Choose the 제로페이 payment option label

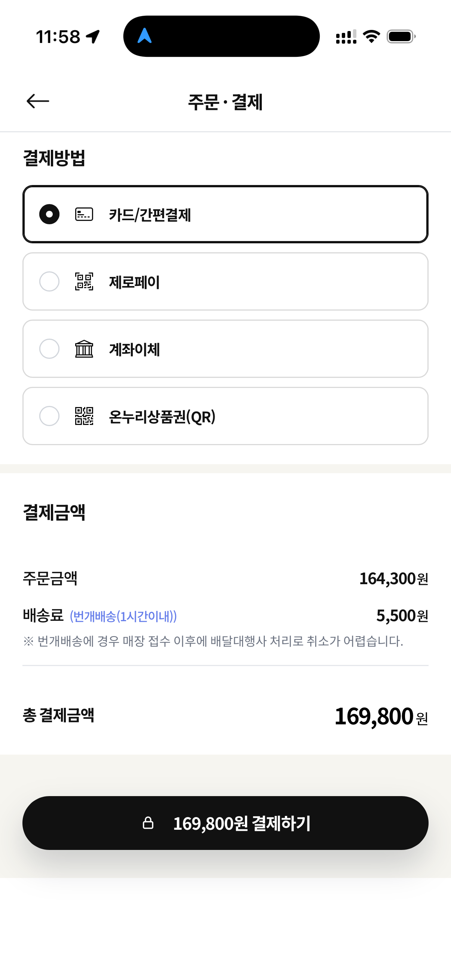click(x=134, y=282)
